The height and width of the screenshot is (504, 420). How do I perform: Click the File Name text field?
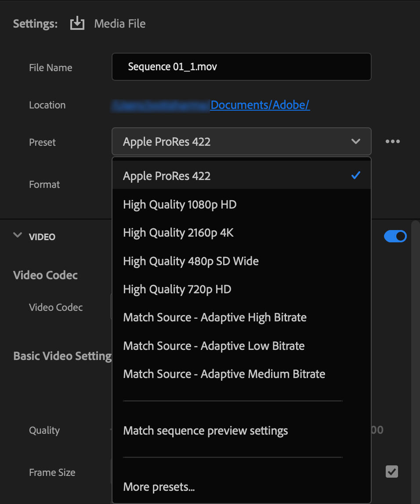tap(242, 66)
